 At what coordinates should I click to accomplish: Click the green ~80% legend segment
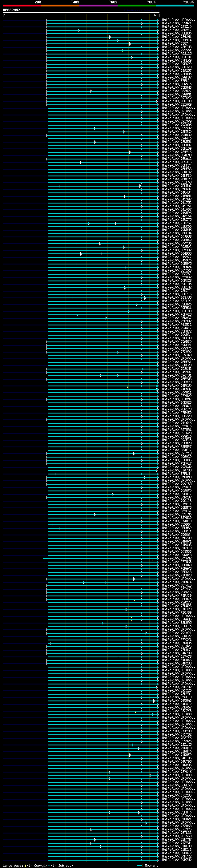click(137, 6)
